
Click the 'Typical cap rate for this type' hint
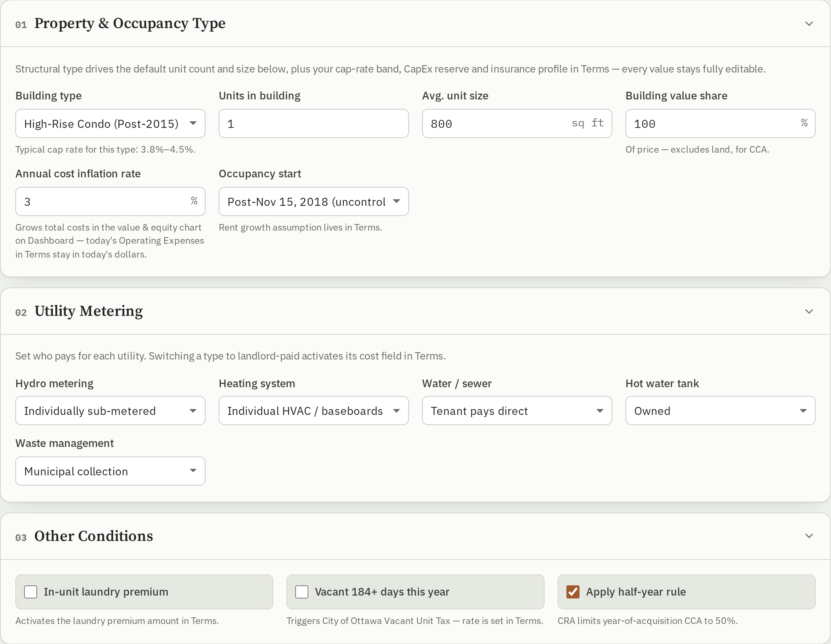point(105,149)
